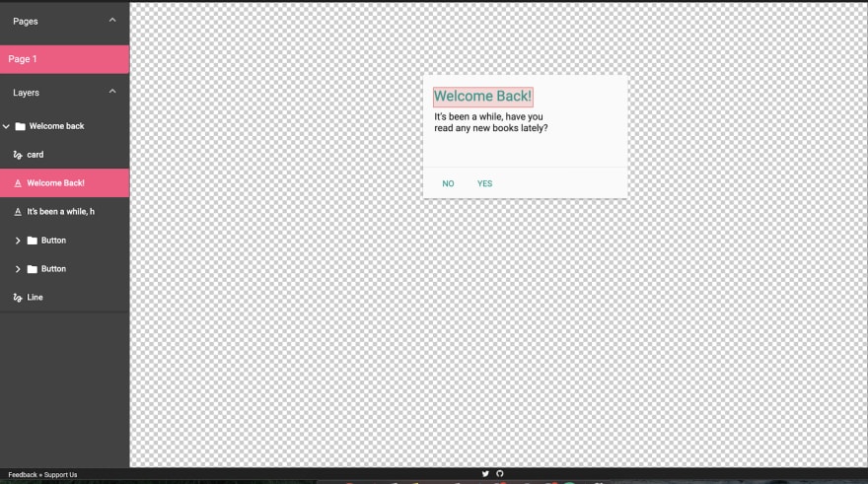Click the Welcome Back! text layer icon
The width and height of the screenshot is (868, 484).
tap(18, 183)
